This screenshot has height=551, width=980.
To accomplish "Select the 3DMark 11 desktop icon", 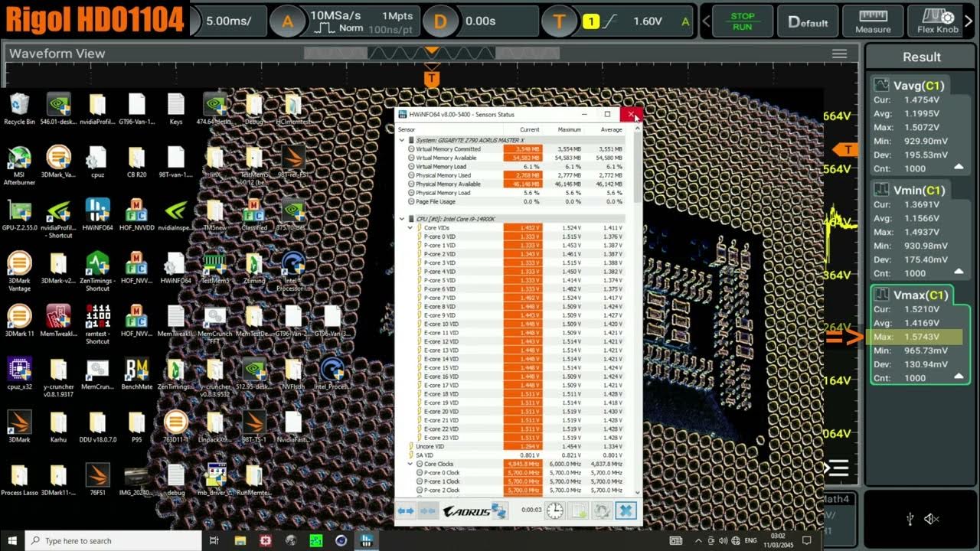I will coord(20,321).
